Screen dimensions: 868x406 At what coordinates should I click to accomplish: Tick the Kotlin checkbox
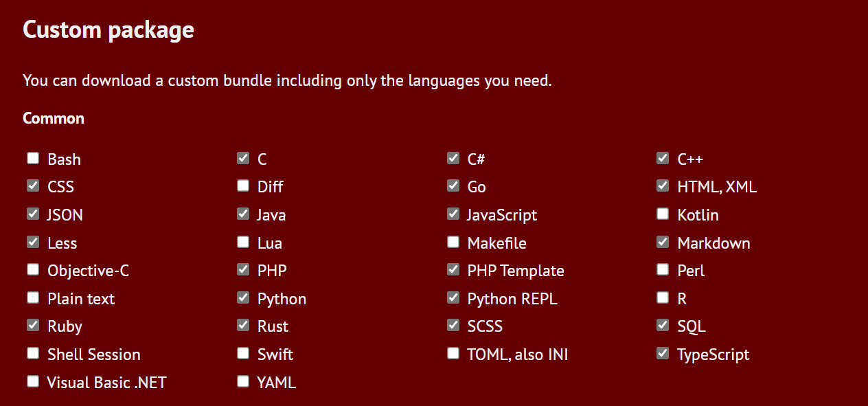point(663,214)
